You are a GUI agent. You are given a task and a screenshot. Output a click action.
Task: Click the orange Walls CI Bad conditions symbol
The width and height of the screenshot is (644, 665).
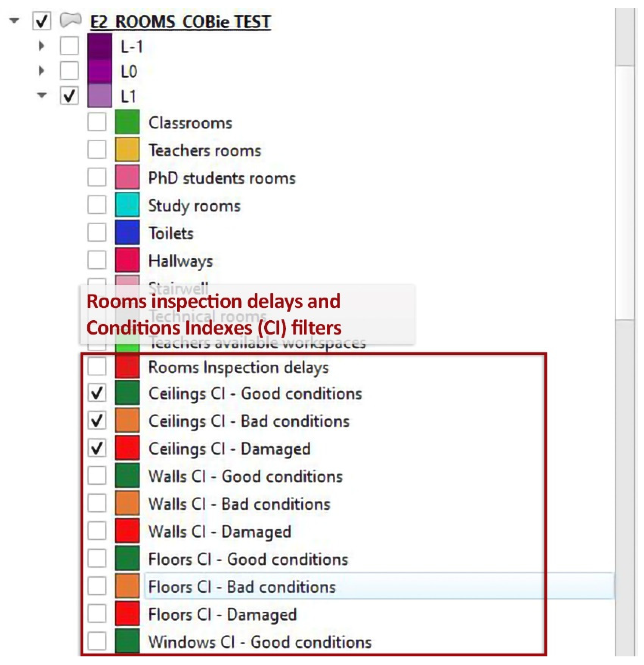[127, 503]
